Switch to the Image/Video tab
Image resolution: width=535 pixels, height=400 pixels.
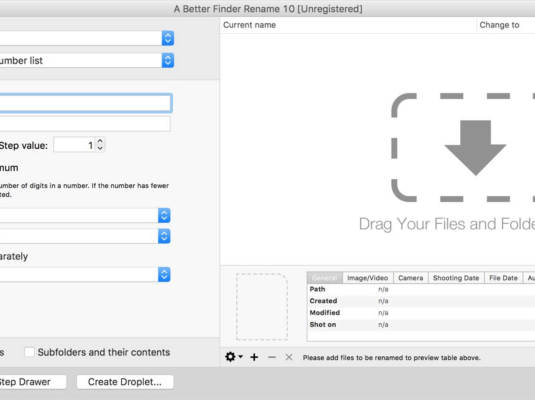(x=368, y=278)
